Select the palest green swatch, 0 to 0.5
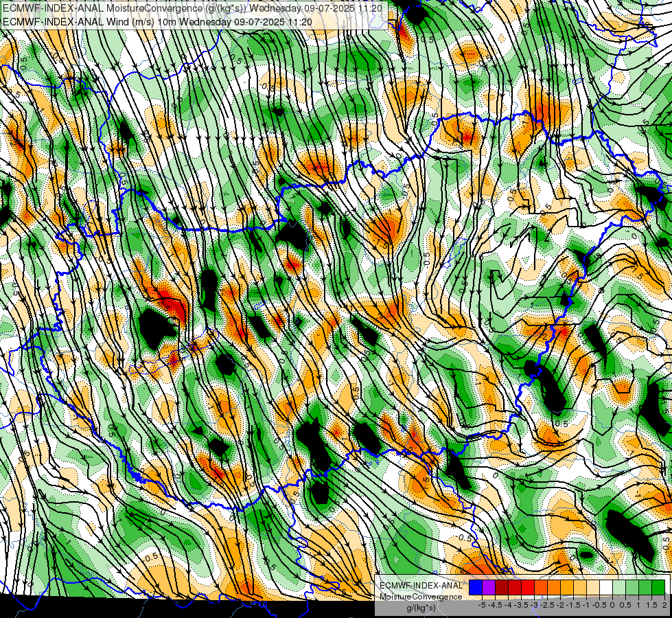Screen dimensions: 672x618 pyautogui.click(x=619, y=588)
